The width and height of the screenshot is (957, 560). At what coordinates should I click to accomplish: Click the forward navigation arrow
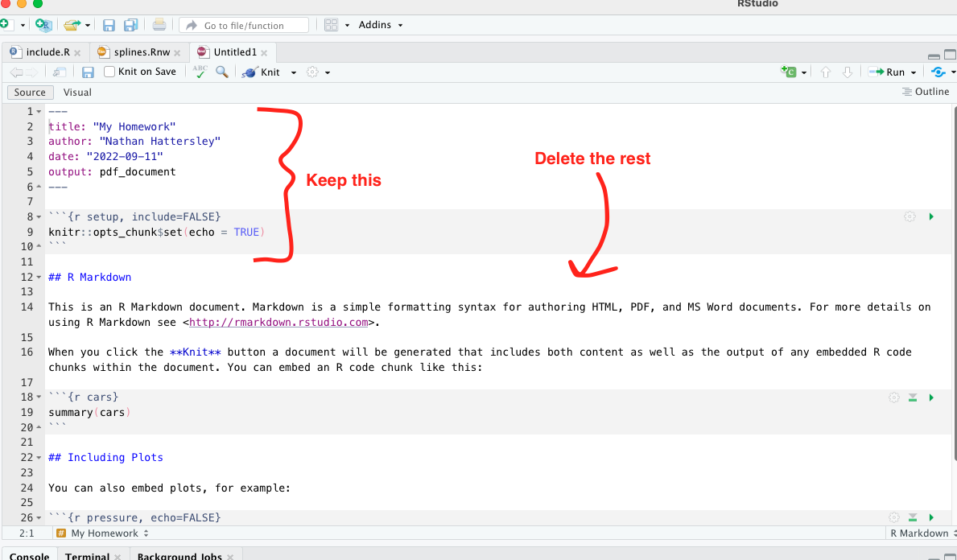pos(31,72)
